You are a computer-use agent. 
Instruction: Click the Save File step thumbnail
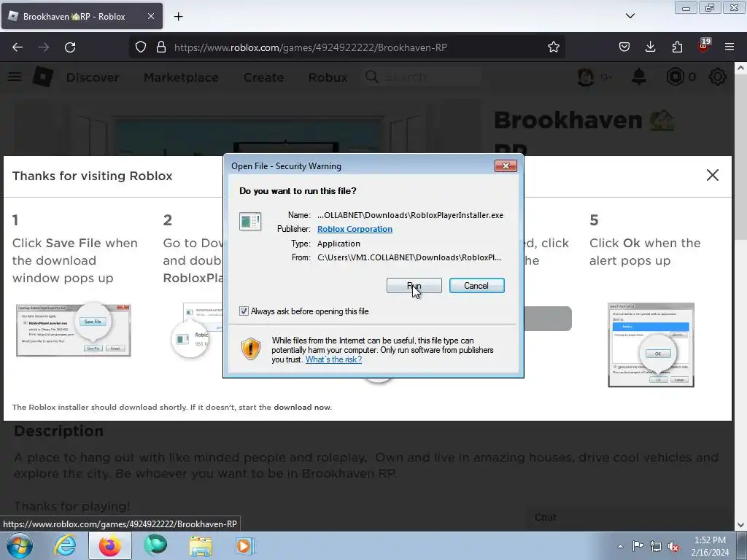(74, 330)
